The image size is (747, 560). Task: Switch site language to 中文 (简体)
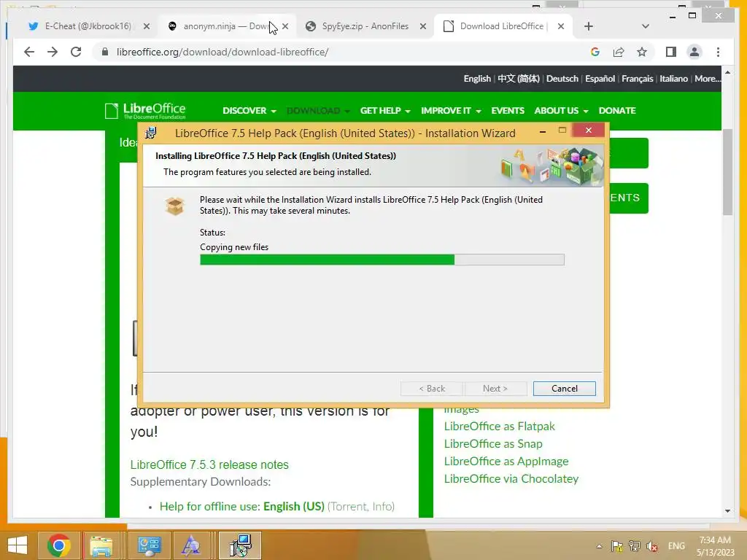point(519,79)
